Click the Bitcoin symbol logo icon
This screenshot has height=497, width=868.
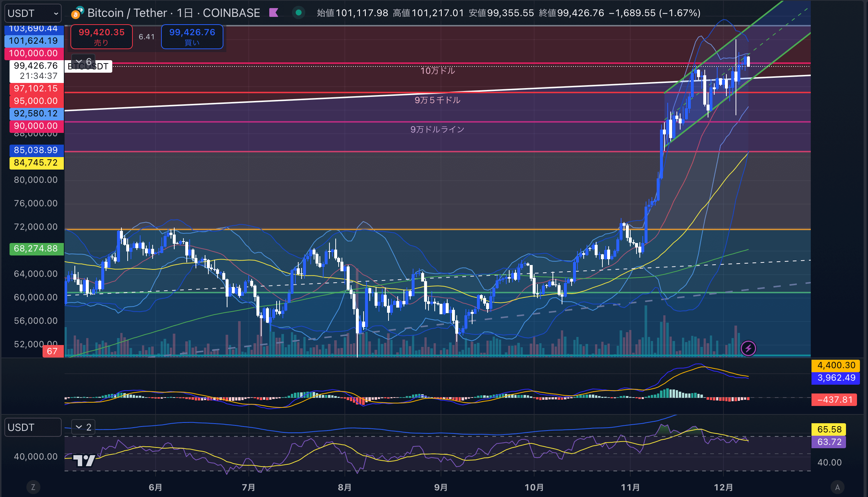pos(77,13)
